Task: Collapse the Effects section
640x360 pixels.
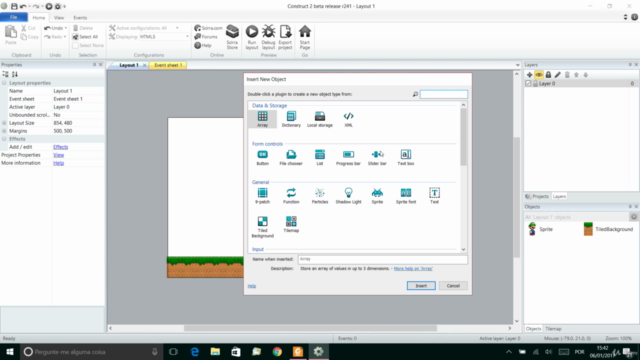Action: click(x=4, y=139)
